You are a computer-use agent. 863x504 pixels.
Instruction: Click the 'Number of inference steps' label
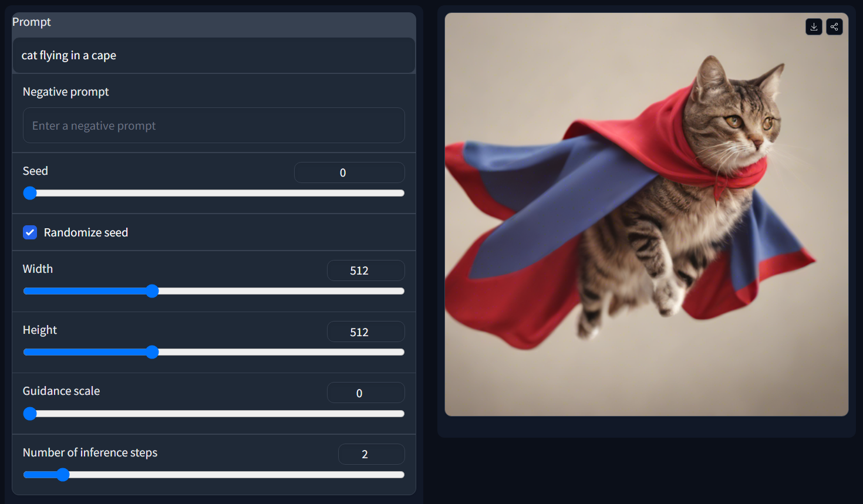pyautogui.click(x=90, y=452)
